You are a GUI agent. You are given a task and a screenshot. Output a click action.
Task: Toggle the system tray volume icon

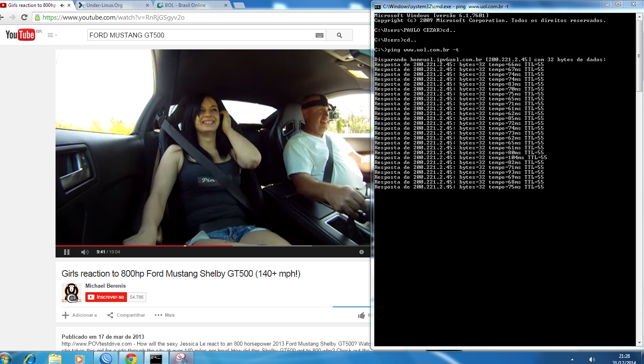592,360
